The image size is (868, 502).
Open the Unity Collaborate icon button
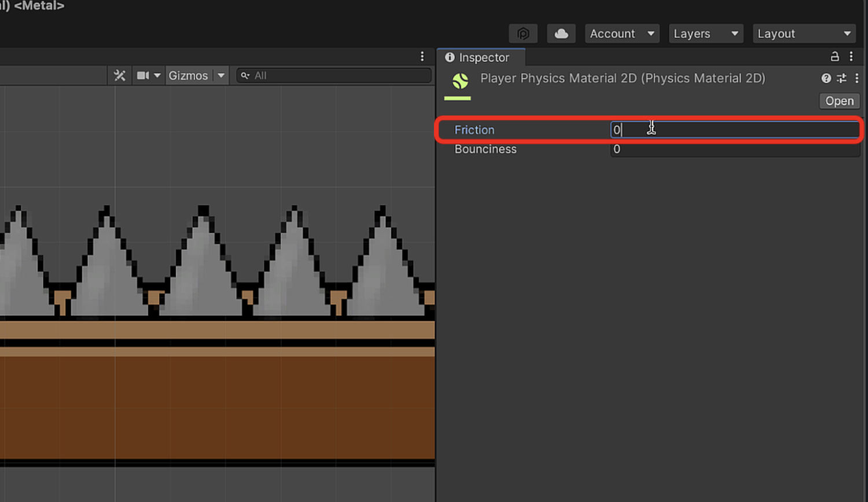[x=523, y=34]
